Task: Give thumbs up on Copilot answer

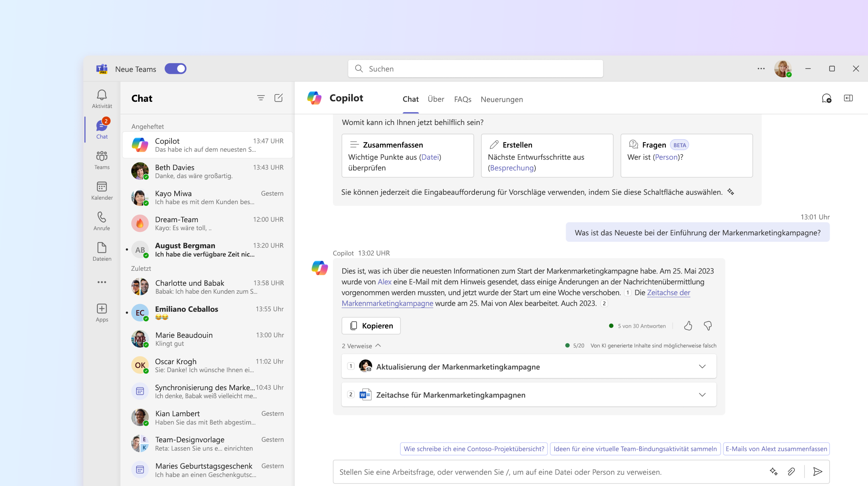Action: coord(688,326)
